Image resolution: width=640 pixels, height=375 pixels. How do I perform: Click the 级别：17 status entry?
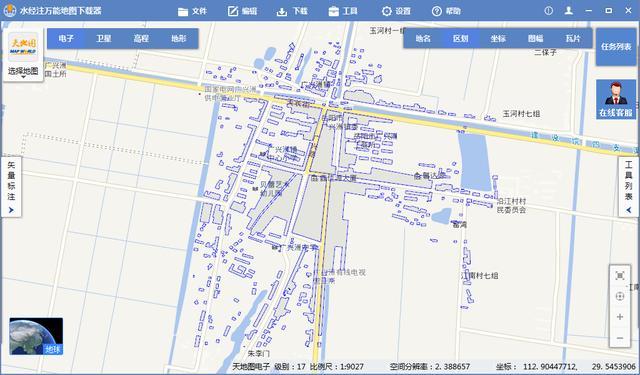tap(290, 367)
